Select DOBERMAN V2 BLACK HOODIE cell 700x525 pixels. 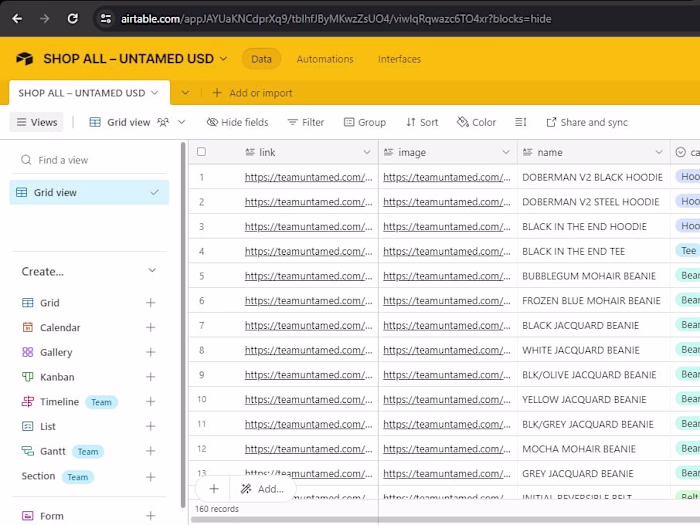point(593,177)
